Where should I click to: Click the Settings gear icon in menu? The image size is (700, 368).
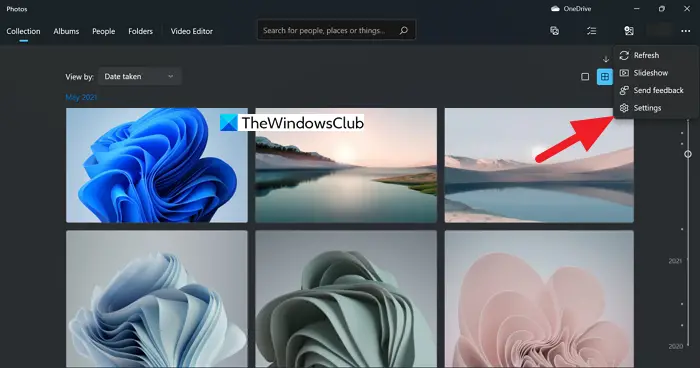[624, 108]
